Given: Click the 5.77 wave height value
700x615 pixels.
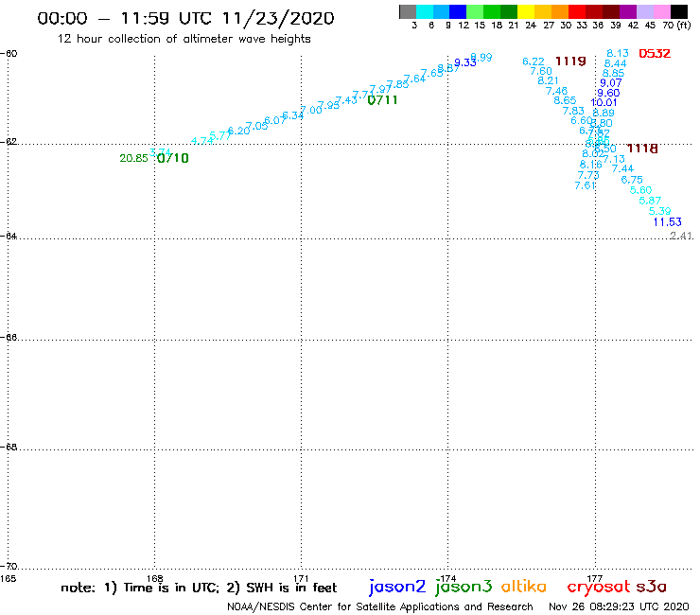Looking at the screenshot, I should point(220,135).
